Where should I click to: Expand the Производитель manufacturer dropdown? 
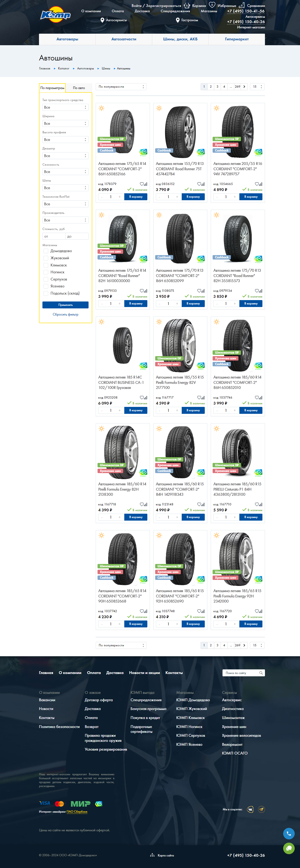(x=65, y=220)
